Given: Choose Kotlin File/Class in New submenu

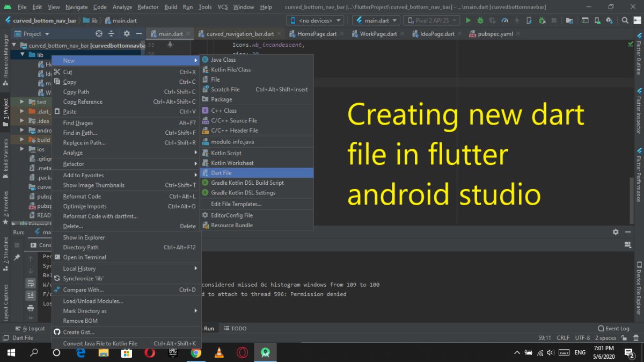Looking at the screenshot, I should 257,69.
